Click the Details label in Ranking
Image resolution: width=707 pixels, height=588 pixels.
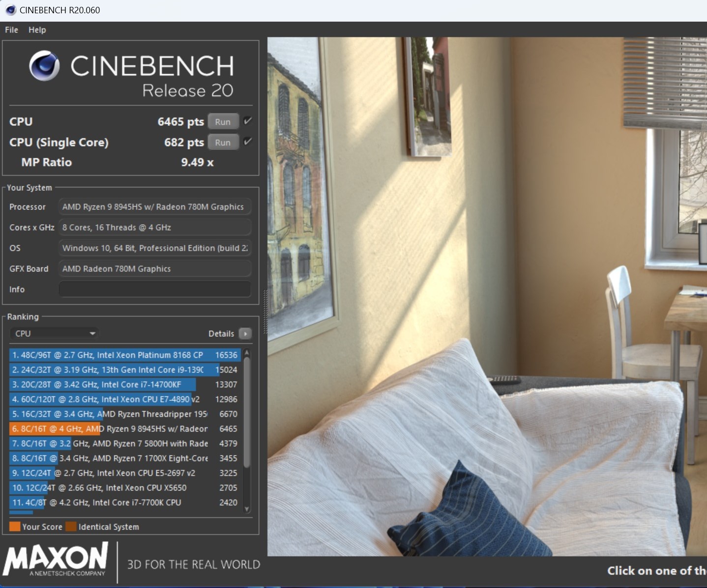tap(221, 333)
